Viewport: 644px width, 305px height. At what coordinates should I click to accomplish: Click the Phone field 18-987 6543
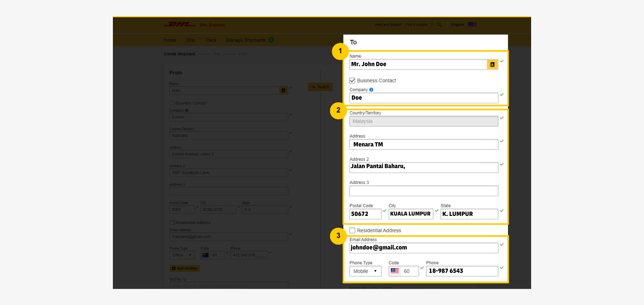click(462, 271)
